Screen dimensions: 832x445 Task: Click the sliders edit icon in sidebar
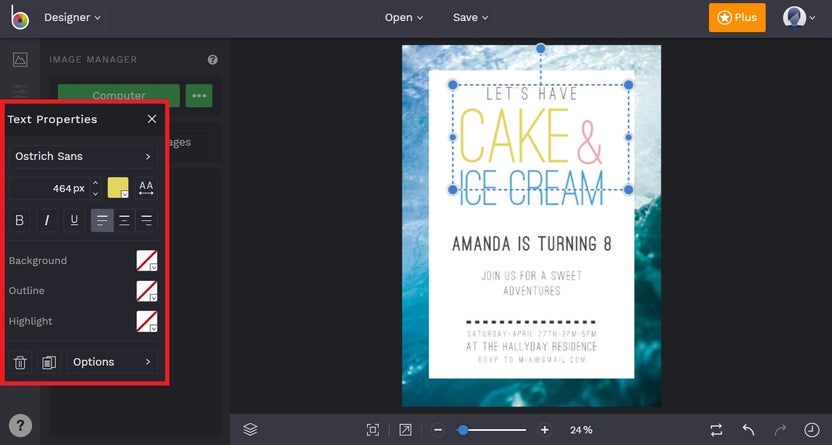click(20, 91)
